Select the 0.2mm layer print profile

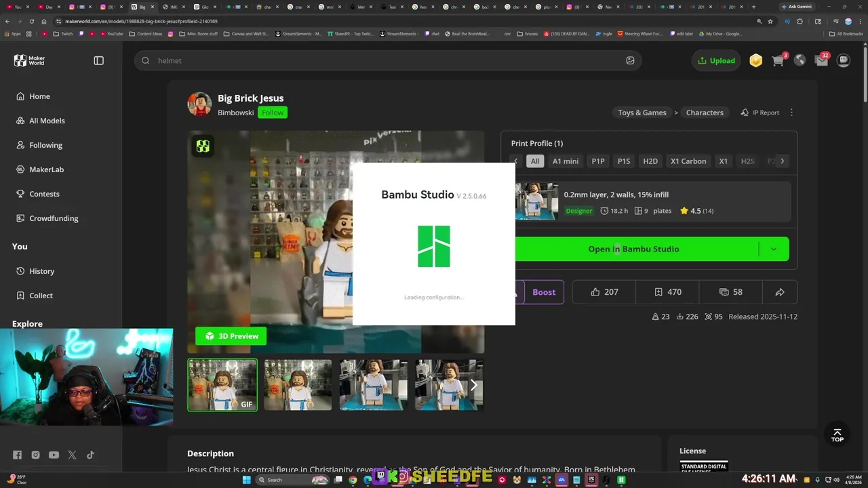pos(653,201)
